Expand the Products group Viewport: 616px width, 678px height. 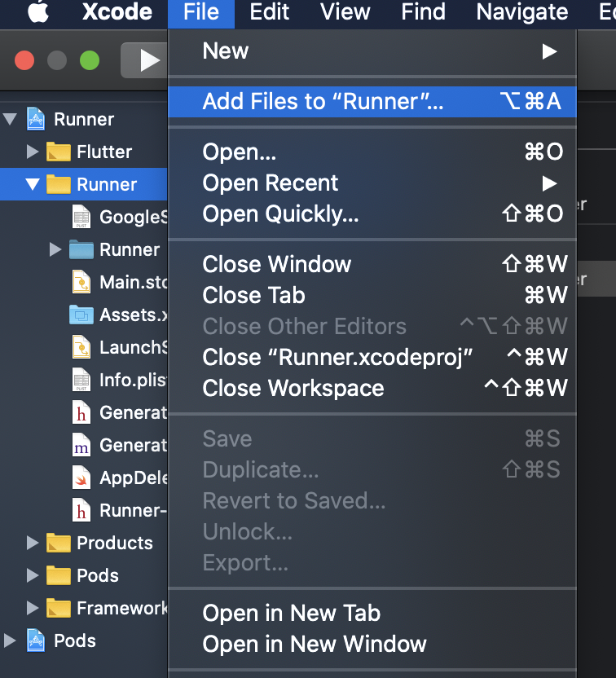pos(33,543)
